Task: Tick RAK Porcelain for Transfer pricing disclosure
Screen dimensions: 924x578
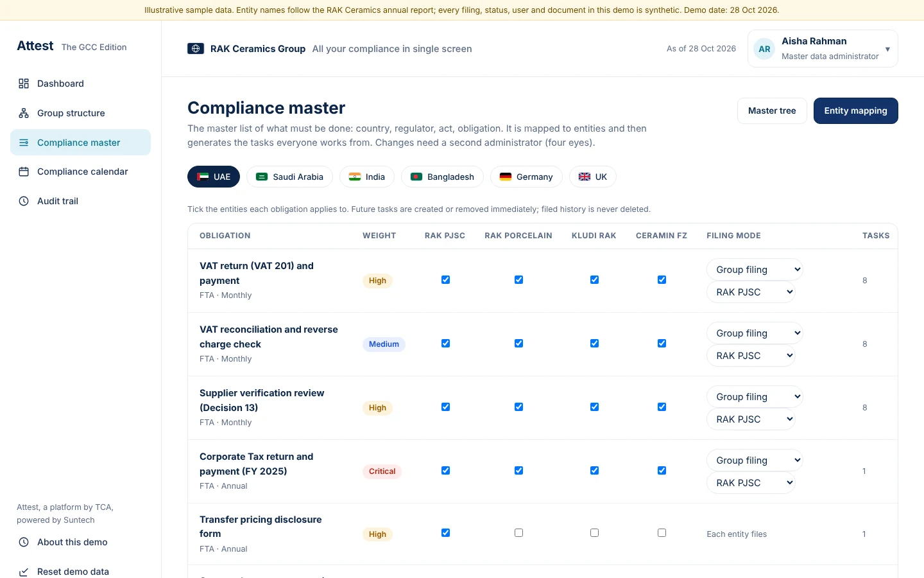Action: pyautogui.click(x=518, y=533)
